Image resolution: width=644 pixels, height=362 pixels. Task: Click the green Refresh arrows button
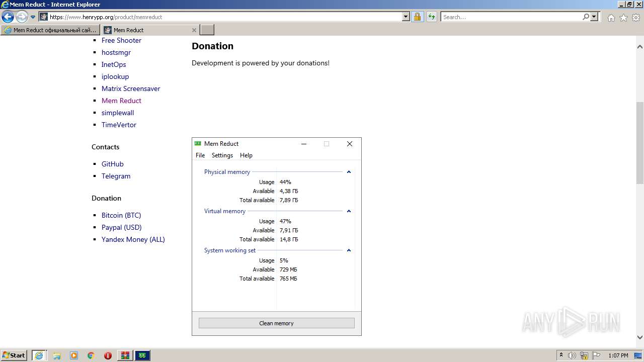[432, 17]
